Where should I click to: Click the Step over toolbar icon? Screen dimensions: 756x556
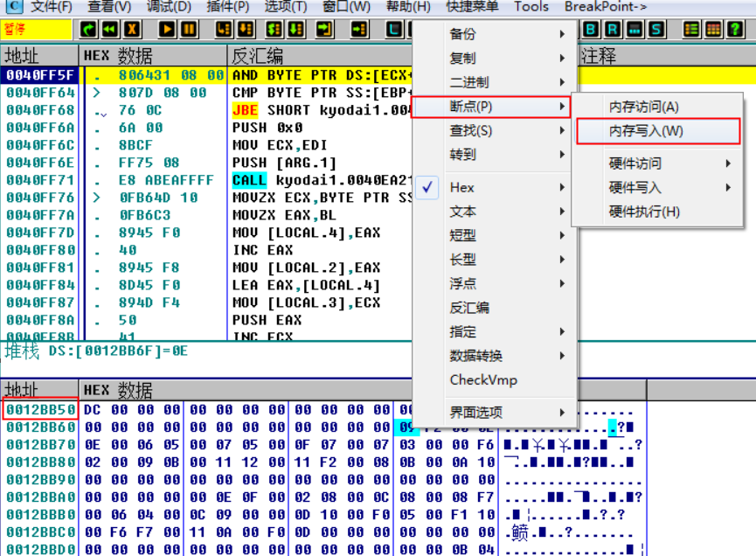(x=246, y=30)
